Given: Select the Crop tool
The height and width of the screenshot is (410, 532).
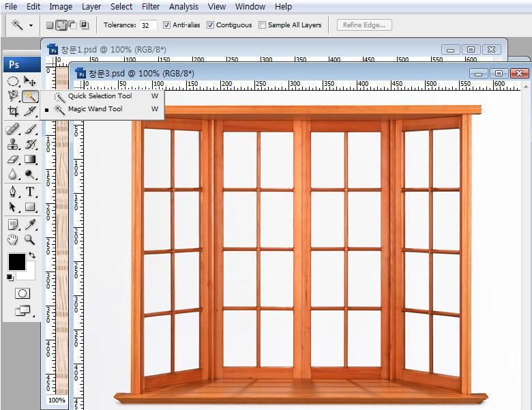Looking at the screenshot, I should point(13,112).
